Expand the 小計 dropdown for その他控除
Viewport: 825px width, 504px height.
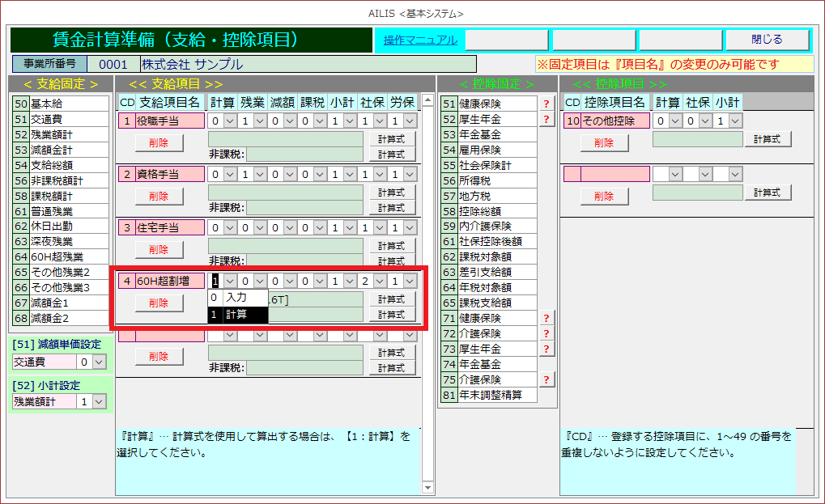[x=735, y=121]
